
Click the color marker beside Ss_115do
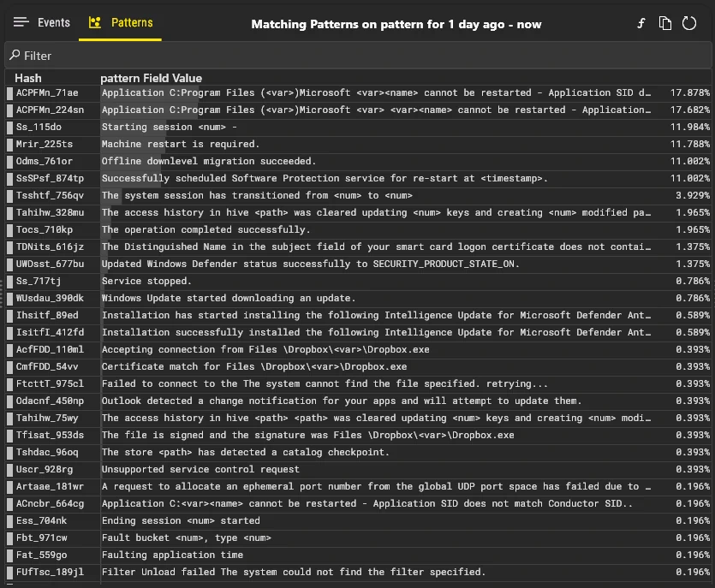9,127
